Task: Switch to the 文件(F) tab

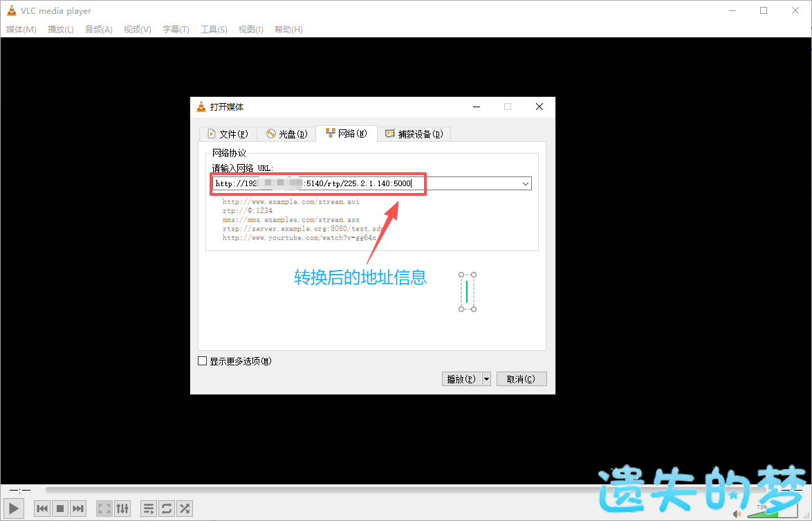Action: coord(228,134)
